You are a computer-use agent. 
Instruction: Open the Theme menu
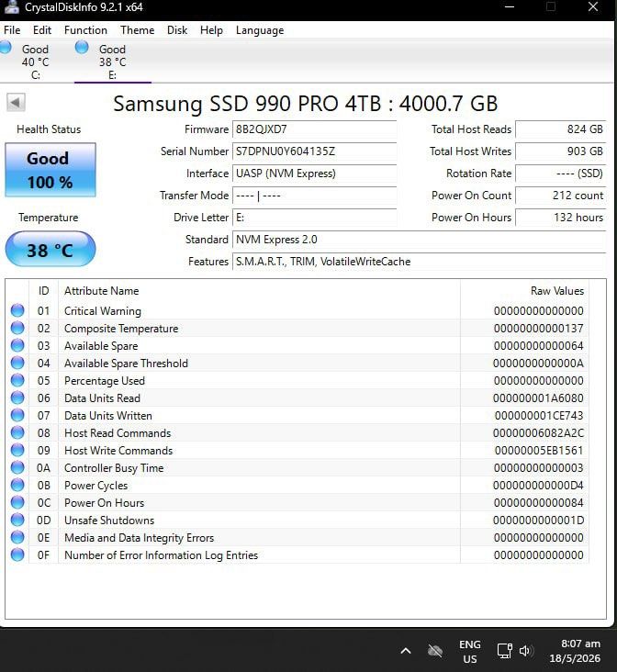137,30
